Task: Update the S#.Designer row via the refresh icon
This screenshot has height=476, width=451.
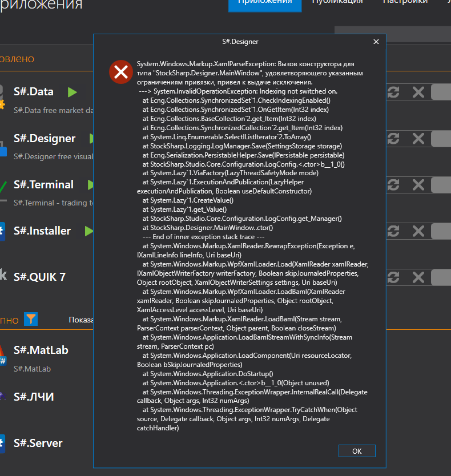Action: pos(394,139)
